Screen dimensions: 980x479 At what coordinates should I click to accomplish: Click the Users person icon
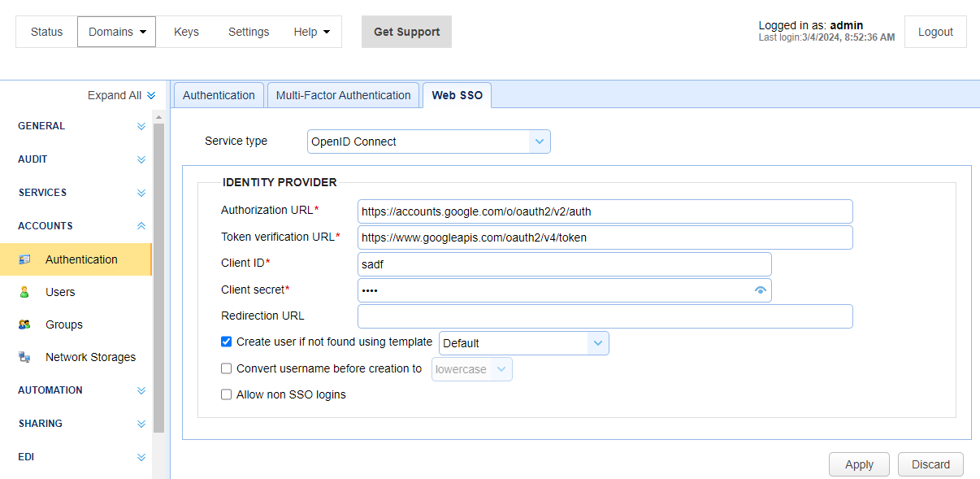(24, 292)
